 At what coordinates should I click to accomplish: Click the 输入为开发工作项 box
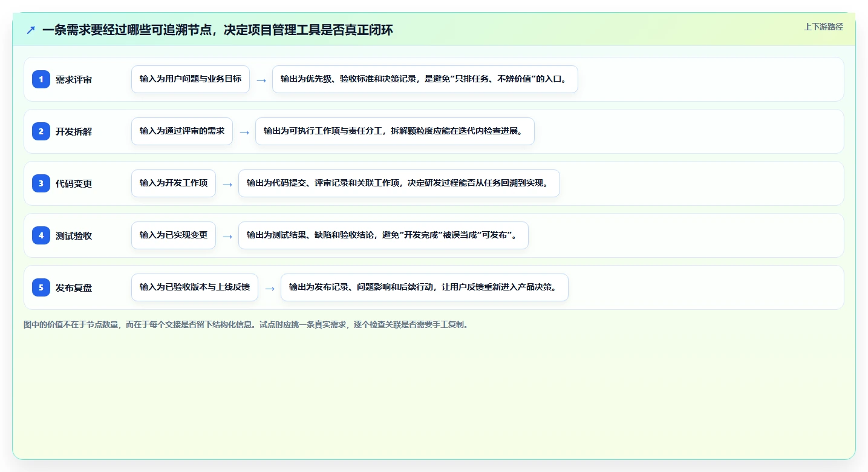(174, 183)
